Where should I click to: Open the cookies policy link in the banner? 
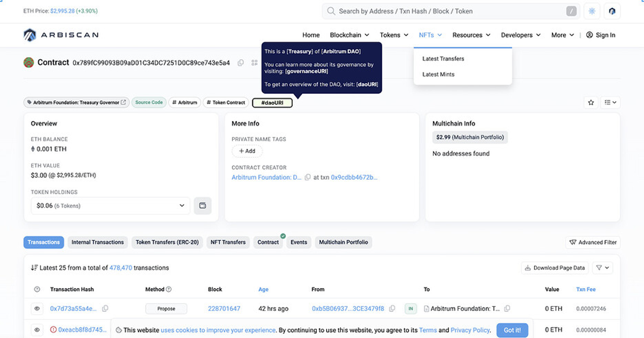[218, 330]
